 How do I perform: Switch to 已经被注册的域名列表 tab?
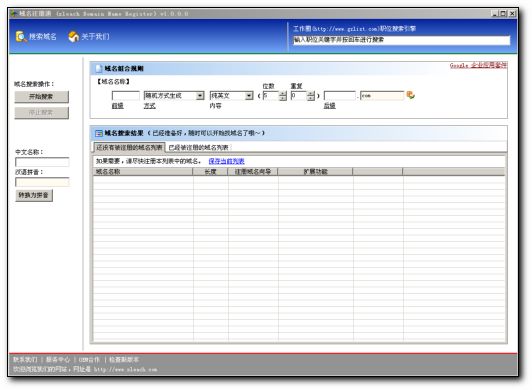pos(198,148)
